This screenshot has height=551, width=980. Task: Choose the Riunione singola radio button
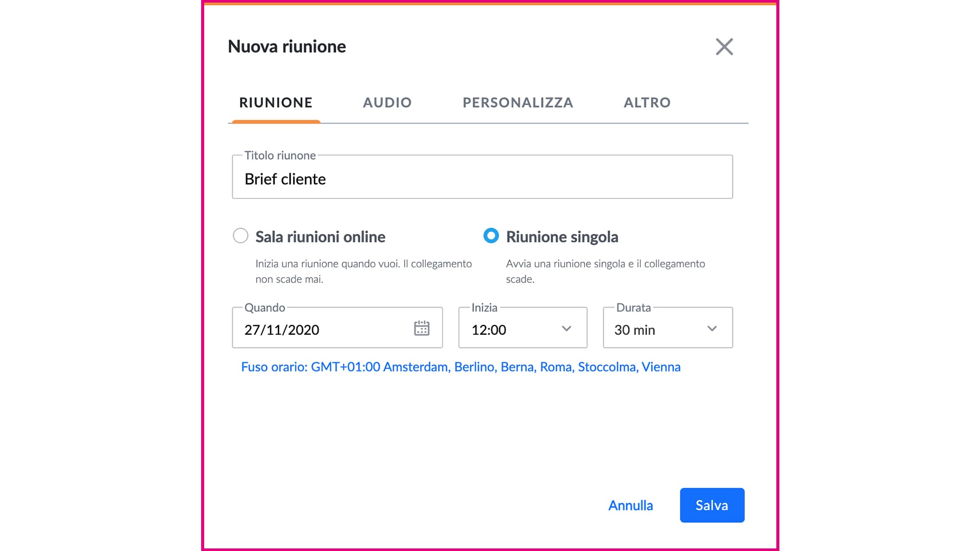click(491, 236)
